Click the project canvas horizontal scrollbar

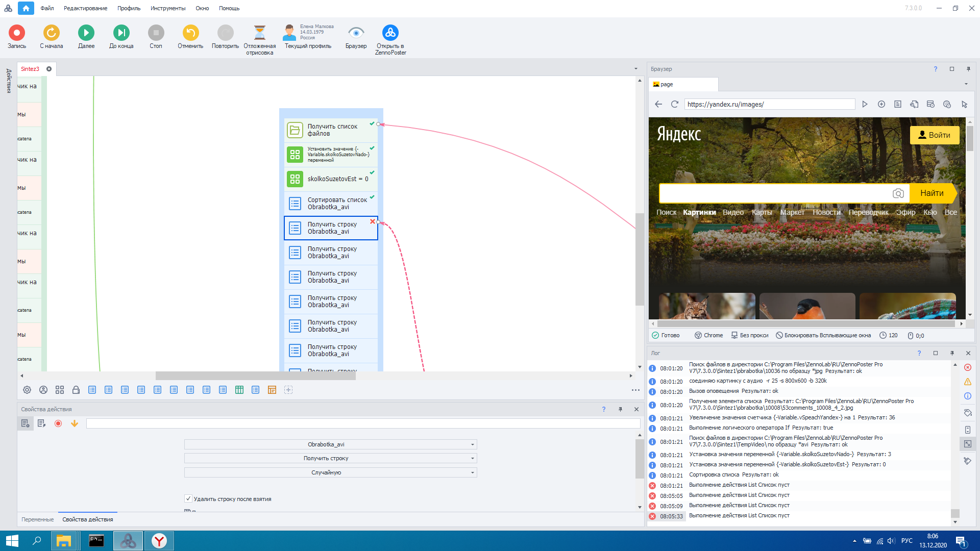(255, 376)
